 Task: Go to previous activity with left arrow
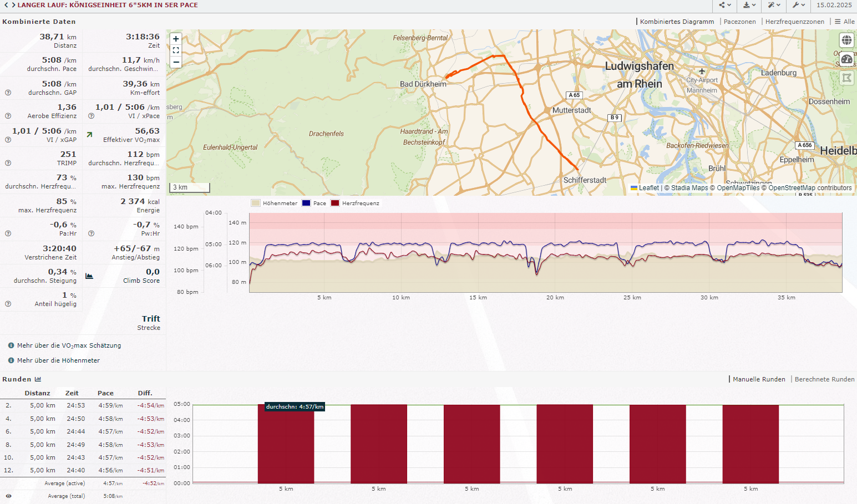6,5
